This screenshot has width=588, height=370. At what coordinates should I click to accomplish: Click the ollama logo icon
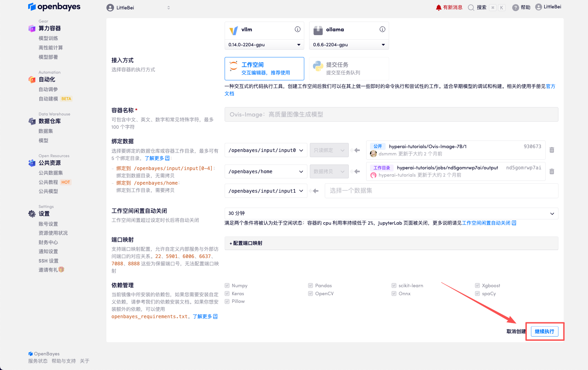coord(318,31)
